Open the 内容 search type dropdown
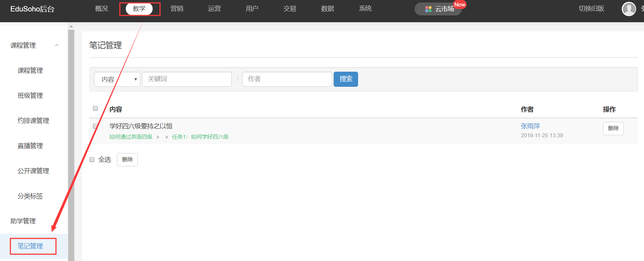Viewport: 644px width, 261px height. (x=117, y=79)
